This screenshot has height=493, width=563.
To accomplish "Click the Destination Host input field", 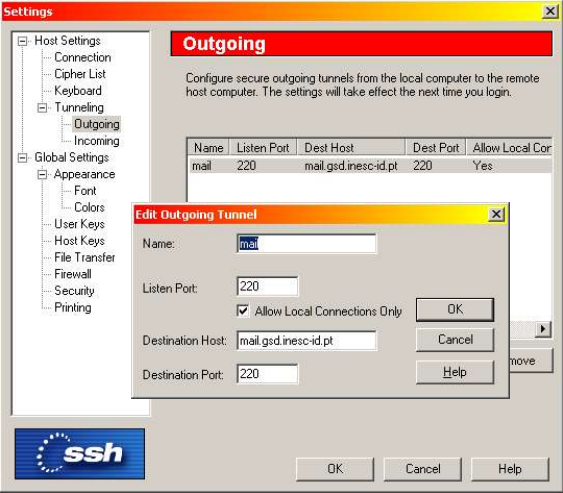I will click(x=306, y=340).
